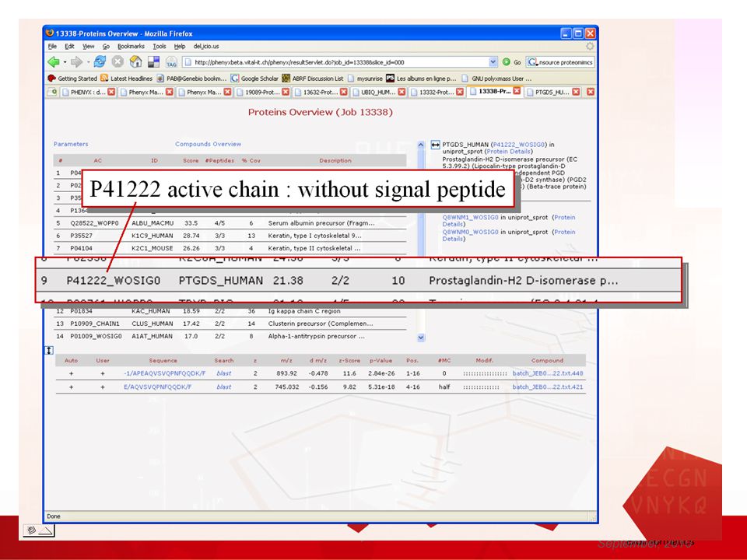Click the new tab icon in the tab bar
This screenshot has width=747, height=560.
(x=52, y=92)
